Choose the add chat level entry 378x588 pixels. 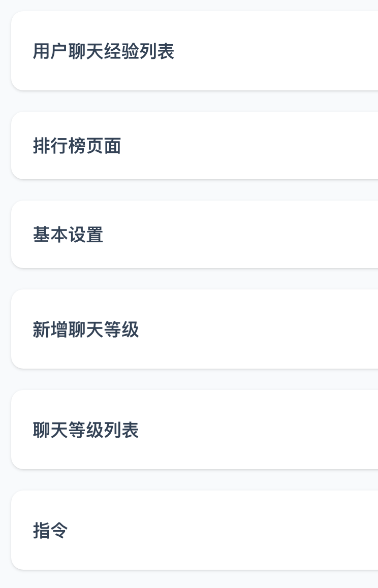86,330
